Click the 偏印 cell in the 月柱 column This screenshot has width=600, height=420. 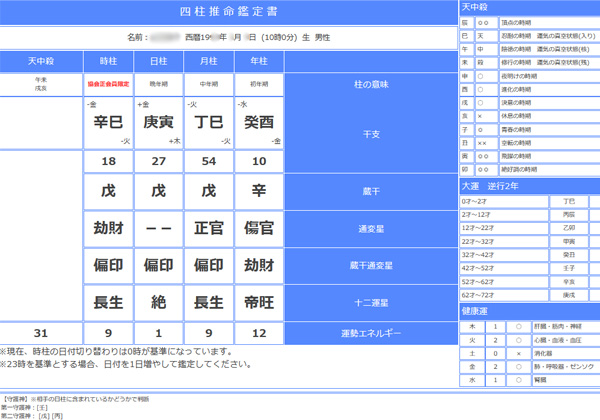point(209,265)
